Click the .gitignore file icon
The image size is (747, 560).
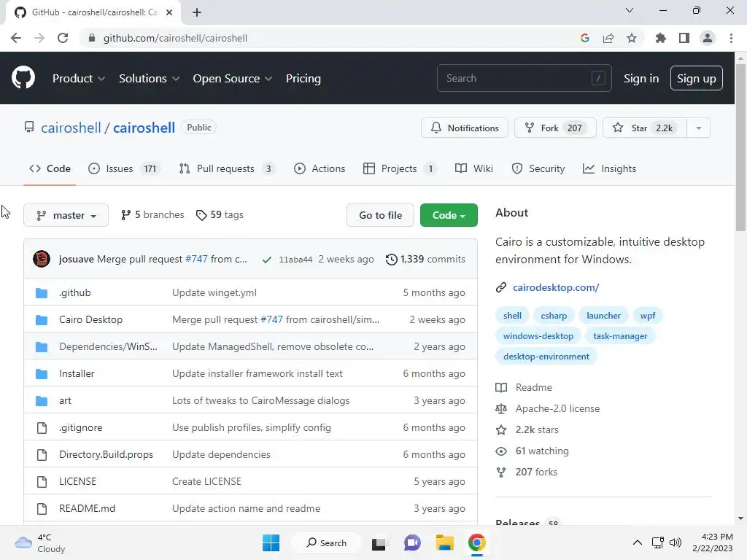pos(42,427)
